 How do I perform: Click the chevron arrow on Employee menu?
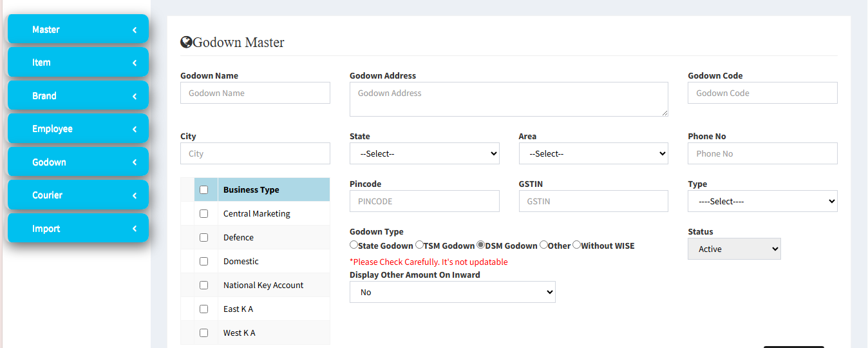coord(135,129)
